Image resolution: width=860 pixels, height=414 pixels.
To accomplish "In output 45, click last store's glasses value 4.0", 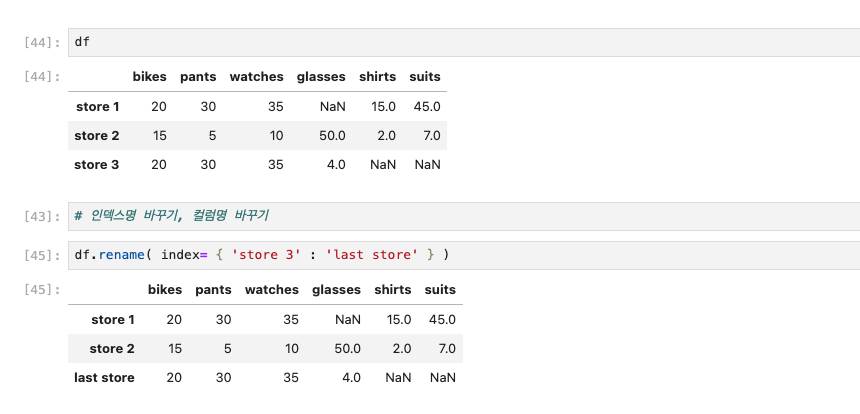I will [351, 378].
